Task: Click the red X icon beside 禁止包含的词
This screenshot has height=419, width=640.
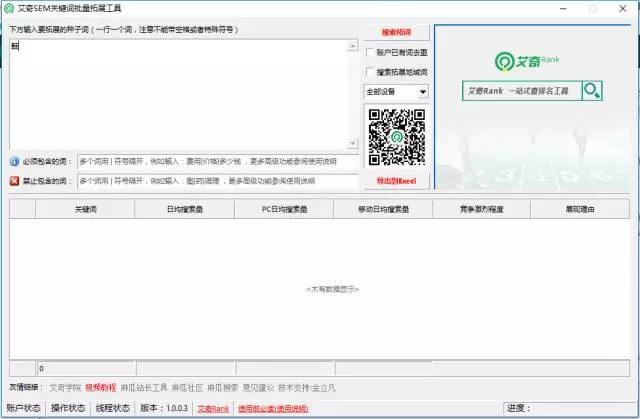Action: [x=14, y=181]
